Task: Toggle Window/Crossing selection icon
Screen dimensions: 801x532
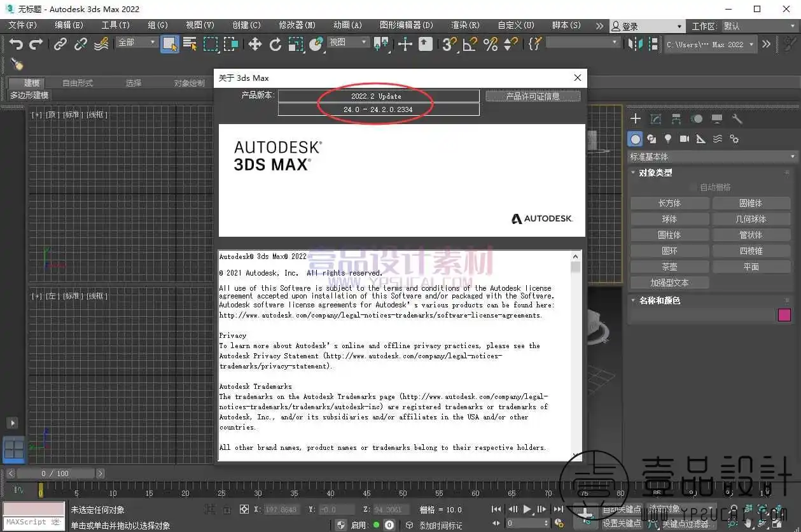Action: pyautogui.click(x=231, y=44)
